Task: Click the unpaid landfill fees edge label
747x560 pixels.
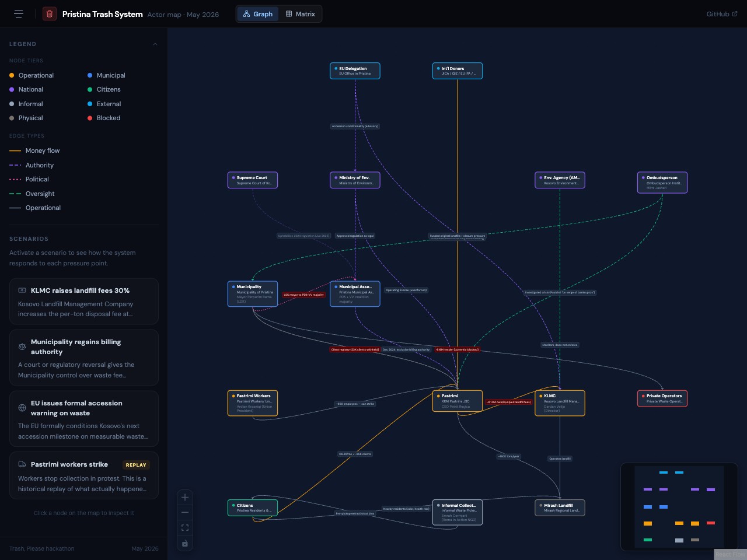Action: pyautogui.click(x=509, y=402)
